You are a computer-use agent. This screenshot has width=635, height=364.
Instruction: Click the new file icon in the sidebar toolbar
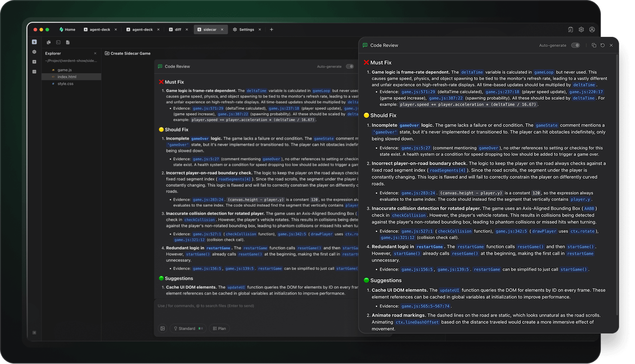68,42
